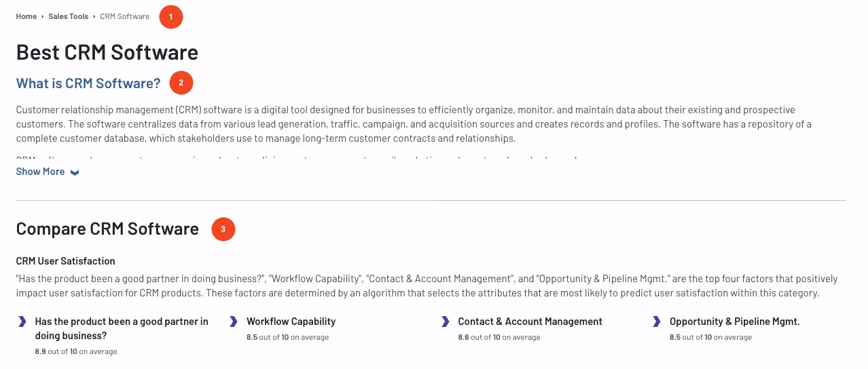The image size is (868, 369).
Task: Open the Sales Tools breadcrumb link
Action: tap(68, 16)
